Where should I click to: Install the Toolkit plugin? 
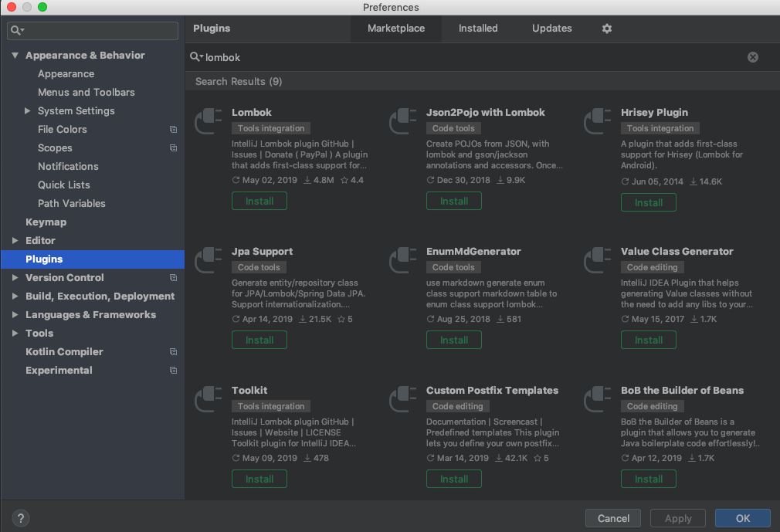click(x=259, y=479)
